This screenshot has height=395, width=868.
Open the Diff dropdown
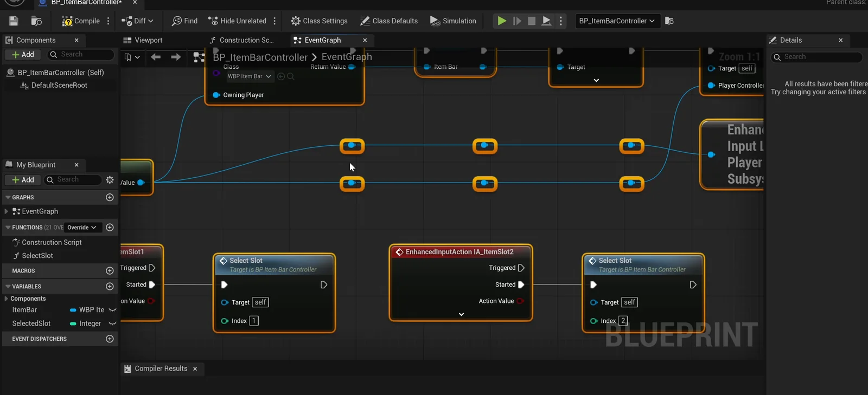137,21
